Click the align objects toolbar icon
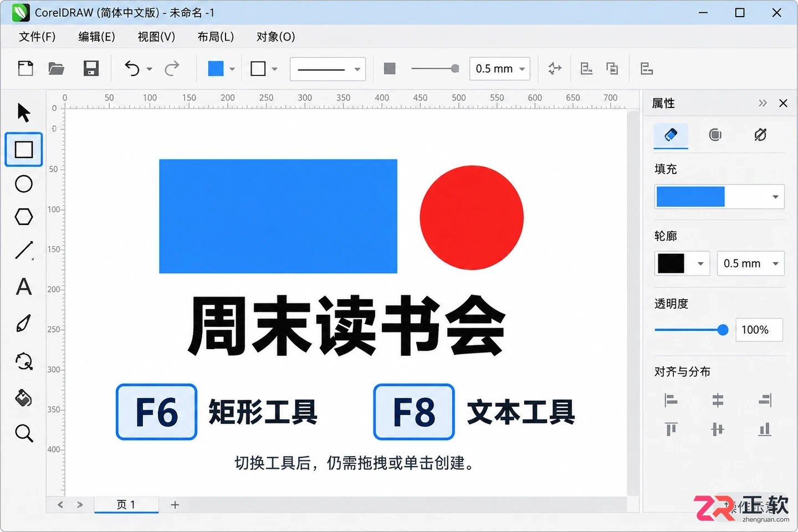 (586, 69)
